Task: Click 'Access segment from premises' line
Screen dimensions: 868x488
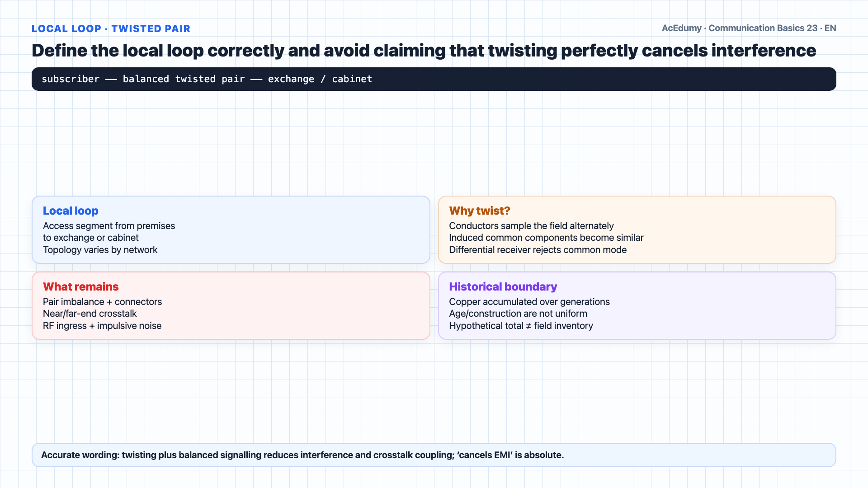Action: (x=109, y=226)
